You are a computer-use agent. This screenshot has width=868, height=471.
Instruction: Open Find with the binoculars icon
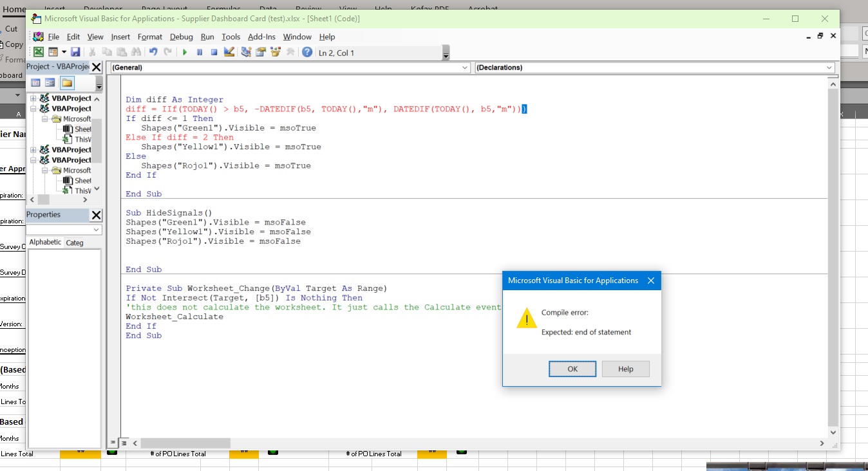point(136,52)
